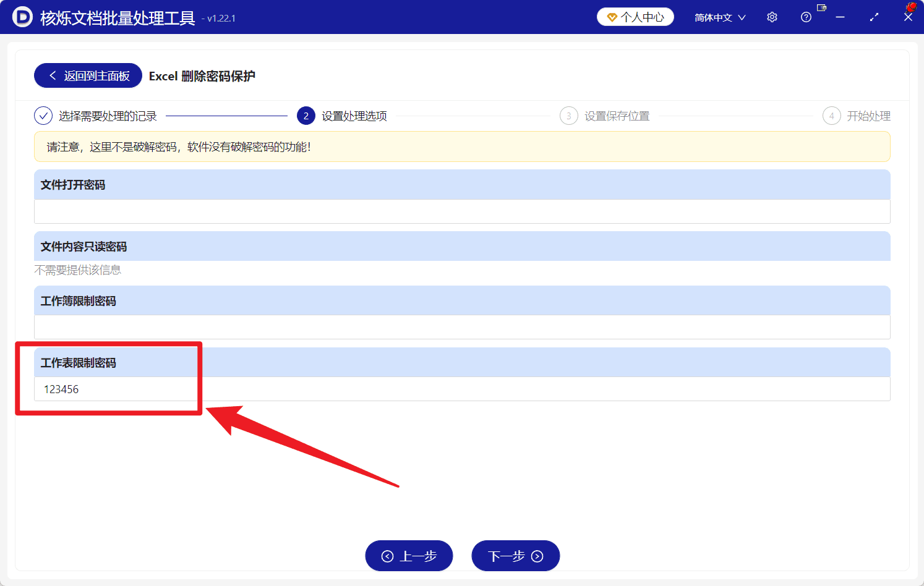Click the version label v1.22.1
This screenshot has height=586, width=924.
218,19
